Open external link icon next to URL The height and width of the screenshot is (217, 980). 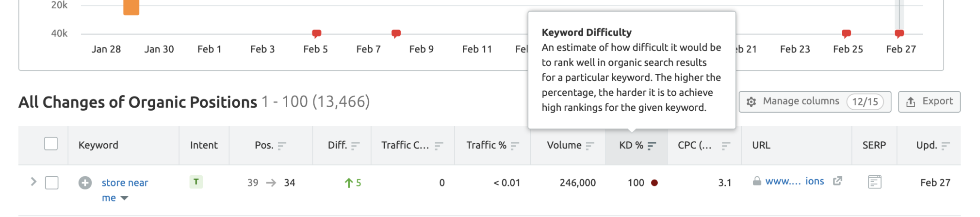tap(837, 181)
